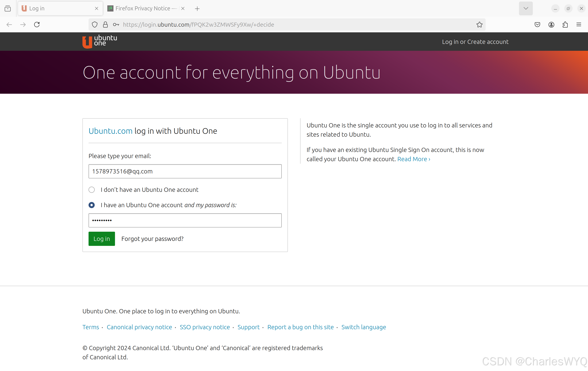Reload the current page
The width and height of the screenshot is (588, 371).
tap(37, 24)
